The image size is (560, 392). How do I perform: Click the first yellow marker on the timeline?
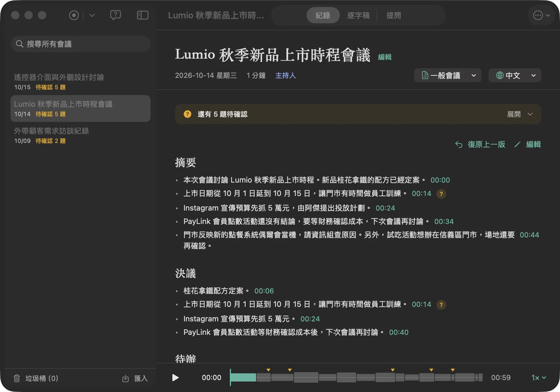tap(268, 370)
